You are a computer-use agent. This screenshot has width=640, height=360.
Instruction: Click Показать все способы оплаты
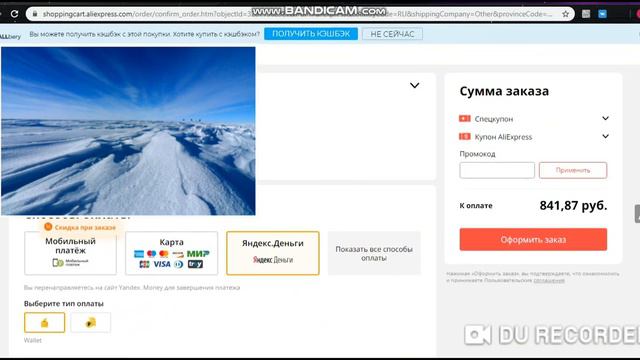pyautogui.click(x=374, y=253)
